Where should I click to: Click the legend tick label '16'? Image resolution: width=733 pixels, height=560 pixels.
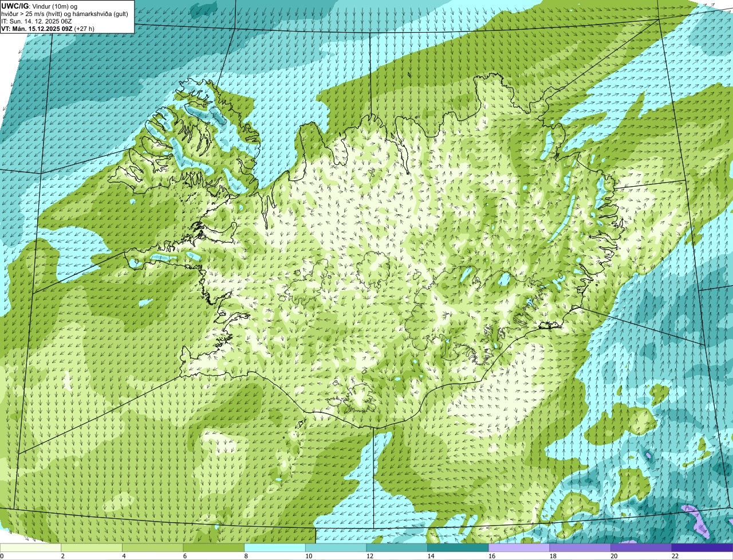[491, 556]
